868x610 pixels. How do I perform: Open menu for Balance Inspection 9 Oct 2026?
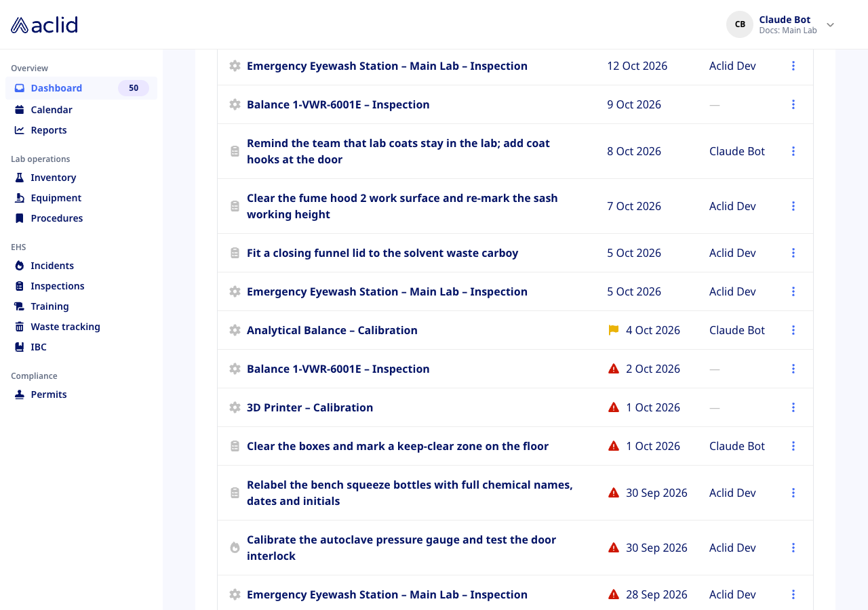pos(793,104)
